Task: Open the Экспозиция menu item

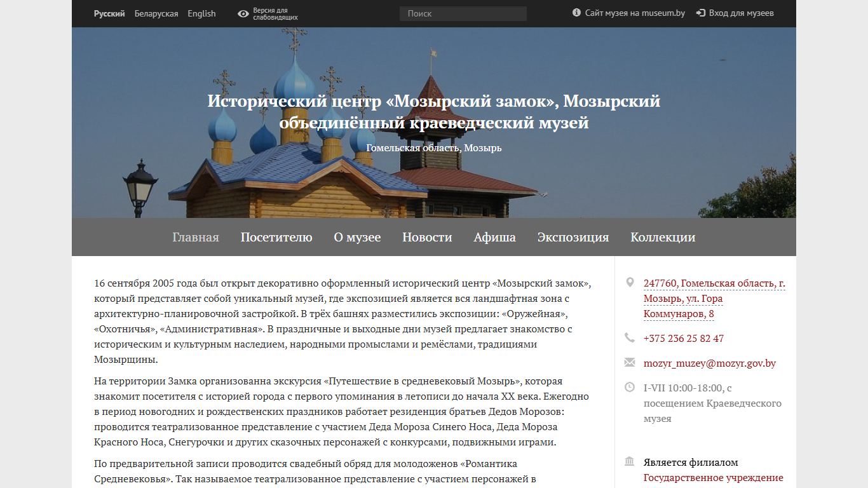Action: 573,237
